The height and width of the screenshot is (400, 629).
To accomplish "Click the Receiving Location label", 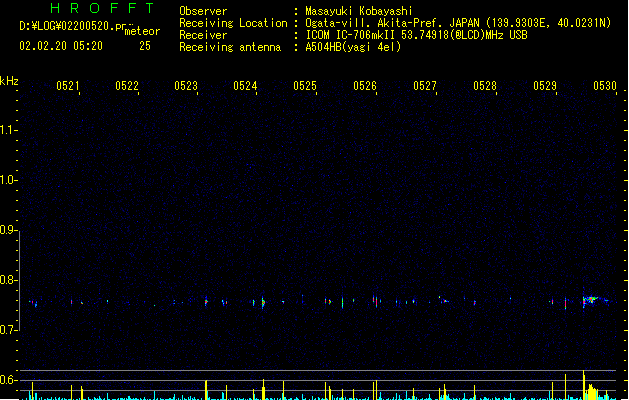I will pyautogui.click(x=233, y=23).
